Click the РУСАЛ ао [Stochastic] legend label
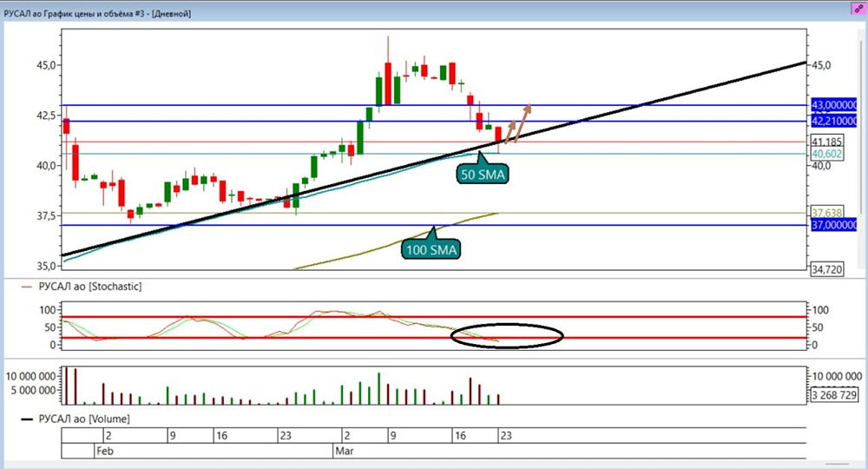The image size is (868, 469). [89, 287]
